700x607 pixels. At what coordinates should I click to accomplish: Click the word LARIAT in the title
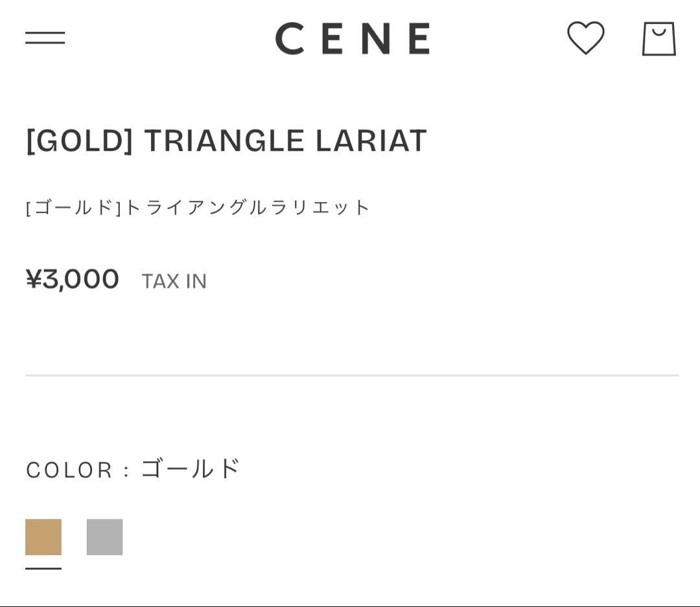coord(371,141)
